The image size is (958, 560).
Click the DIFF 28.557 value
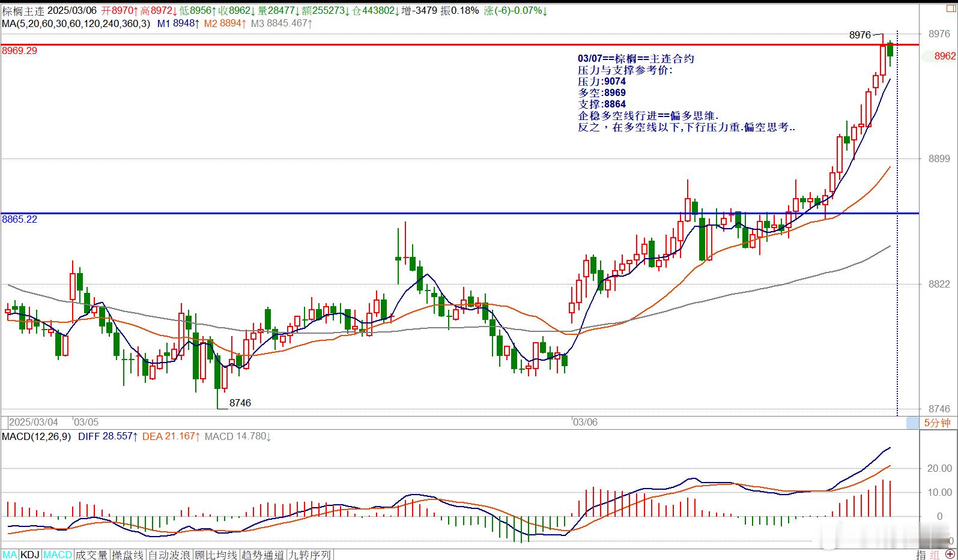point(108,436)
